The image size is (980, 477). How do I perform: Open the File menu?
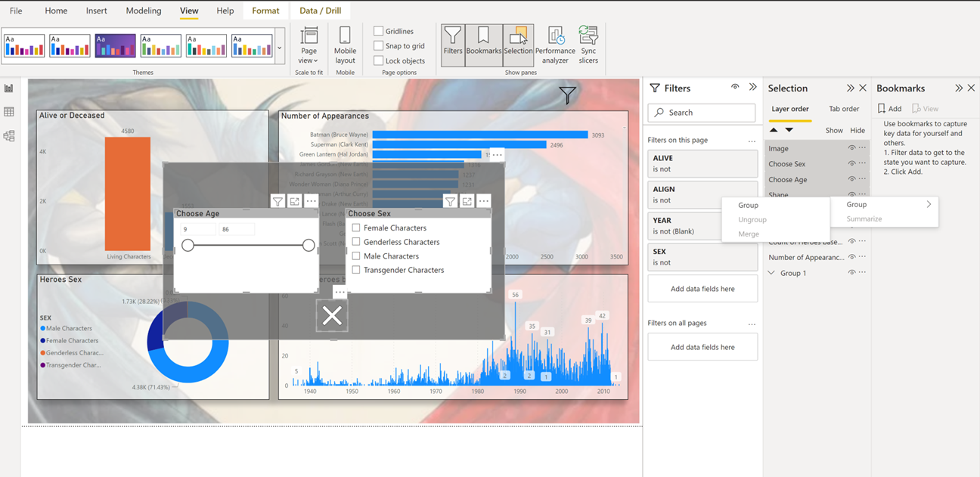16,11
